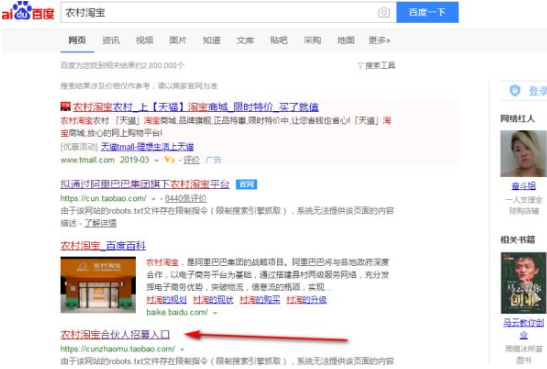The image size is (547, 369).
Task: Expand dropdown arrow next to www.tmall.com 2019-03
Action: [x=157, y=160]
